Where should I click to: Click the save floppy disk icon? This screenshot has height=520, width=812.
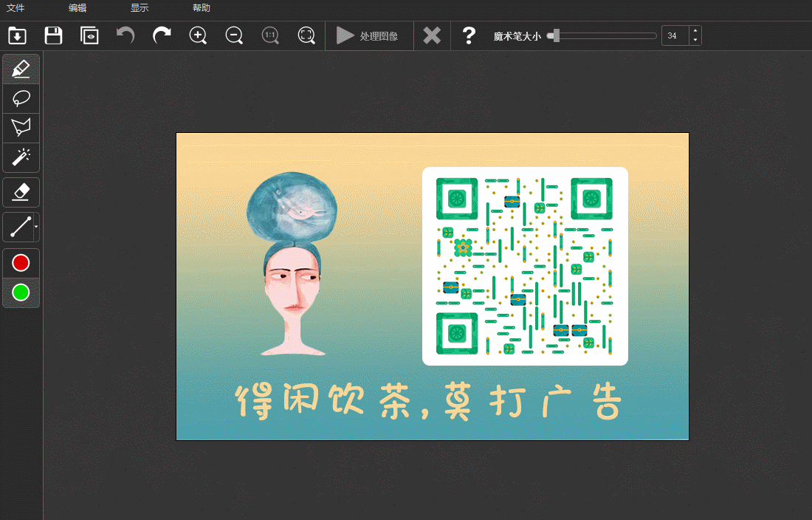(x=53, y=35)
